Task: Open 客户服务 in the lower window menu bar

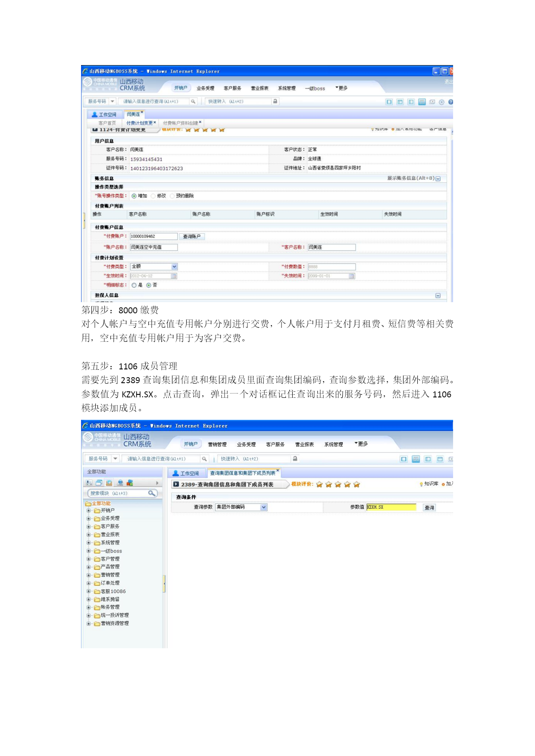Action: [x=275, y=444]
